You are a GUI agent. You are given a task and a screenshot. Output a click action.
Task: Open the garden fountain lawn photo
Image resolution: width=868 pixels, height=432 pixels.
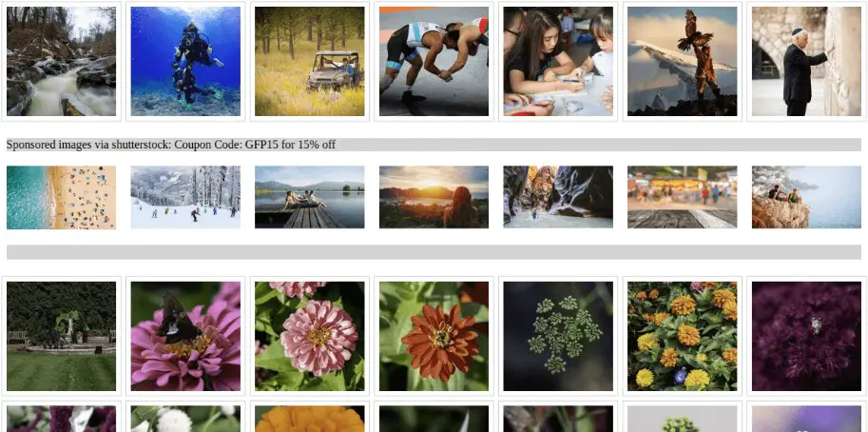62,336
